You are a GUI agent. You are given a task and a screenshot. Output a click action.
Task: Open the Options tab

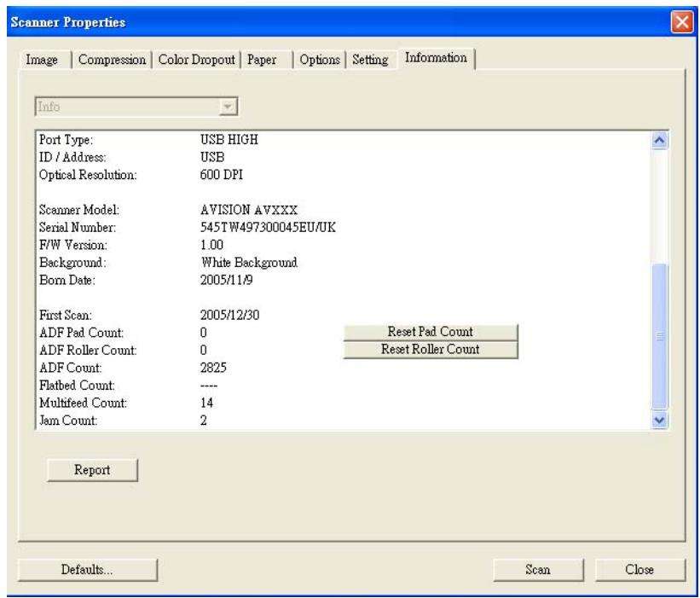pyautogui.click(x=320, y=60)
